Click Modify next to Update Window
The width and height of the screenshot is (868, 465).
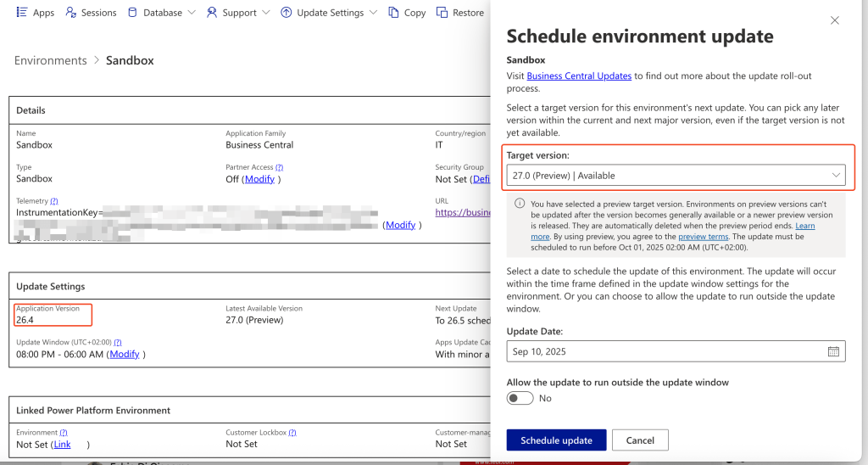pyautogui.click(x=125, y=354)
